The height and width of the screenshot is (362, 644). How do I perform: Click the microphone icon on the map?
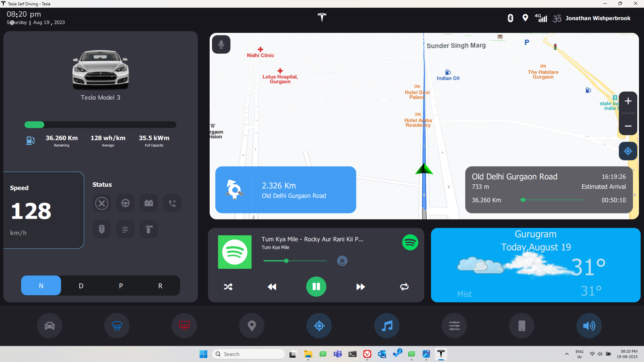(x=221, y=44)
